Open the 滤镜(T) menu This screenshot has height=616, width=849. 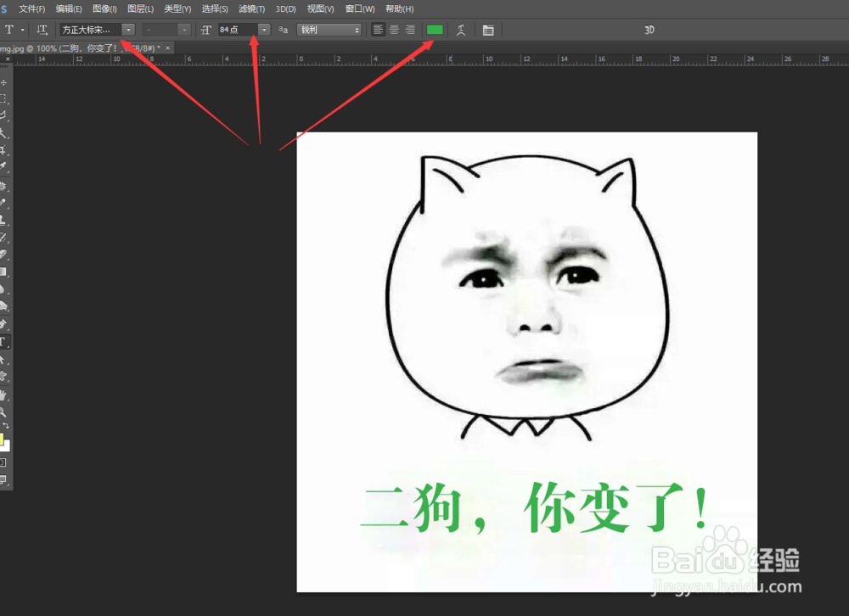tap(252, 8)
